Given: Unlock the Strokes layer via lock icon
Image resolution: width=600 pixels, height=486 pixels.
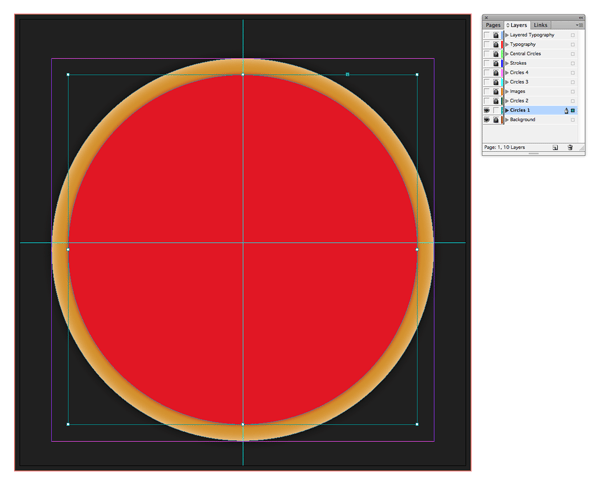Looking at the screenshot, I should tap(496, 64).
